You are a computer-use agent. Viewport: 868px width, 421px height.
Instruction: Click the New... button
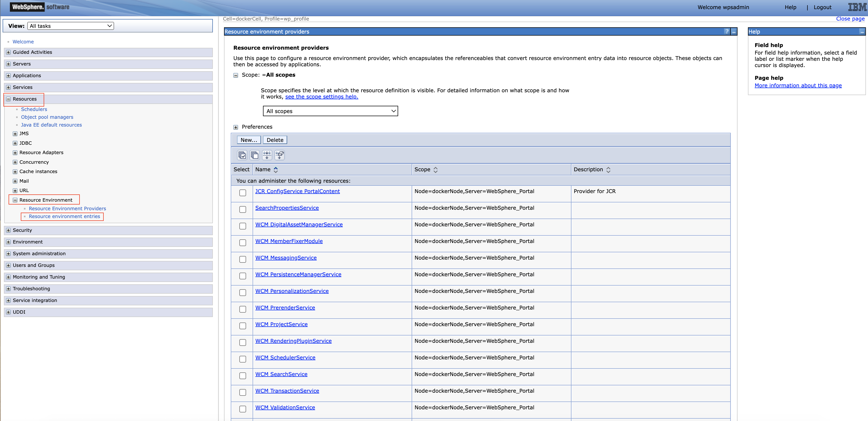[x=248, y=140]
